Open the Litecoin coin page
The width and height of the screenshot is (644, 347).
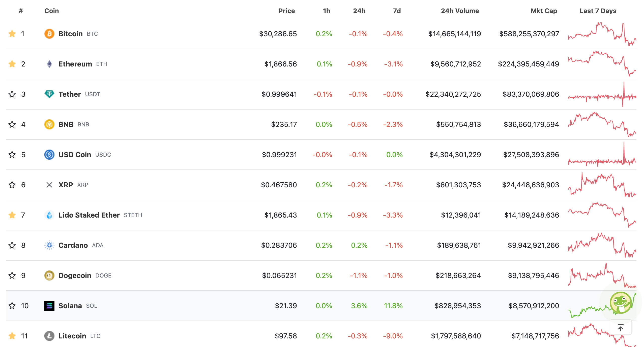72,336
